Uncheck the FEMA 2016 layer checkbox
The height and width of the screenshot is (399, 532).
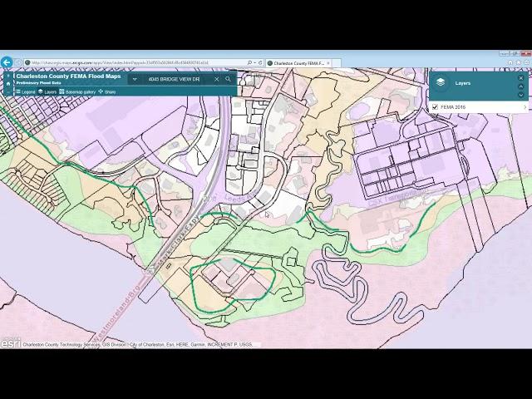pyautogui.click(x=436, y=107)
